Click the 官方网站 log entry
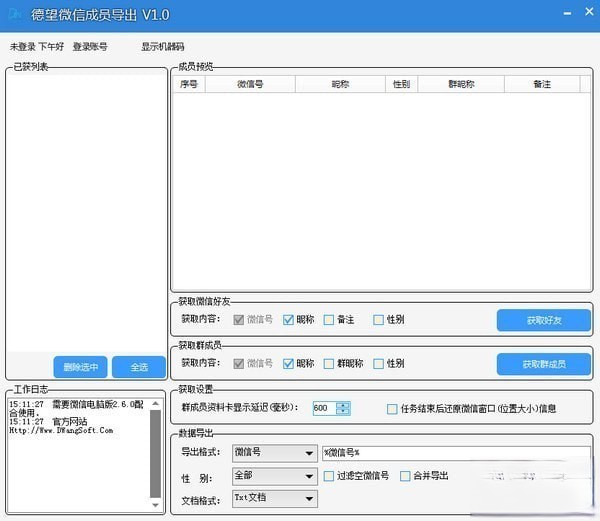This screenshot has height=521, width=600. pyautogui.click(x=70, y=422)
